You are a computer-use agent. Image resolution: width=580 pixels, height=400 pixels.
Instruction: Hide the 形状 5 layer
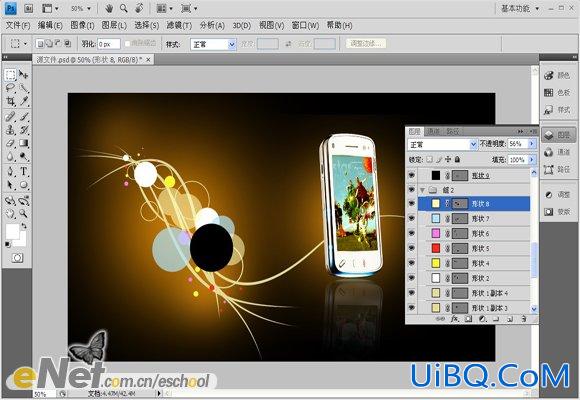pyautogui.click(x=412, y=248)
